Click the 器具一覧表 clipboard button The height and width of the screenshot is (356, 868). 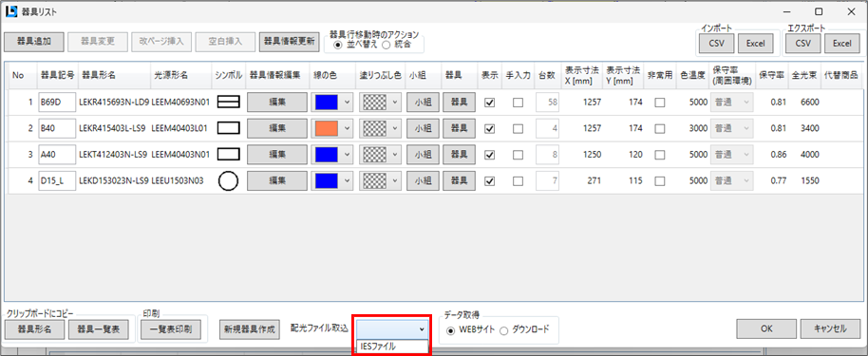[x=99, y=328]
